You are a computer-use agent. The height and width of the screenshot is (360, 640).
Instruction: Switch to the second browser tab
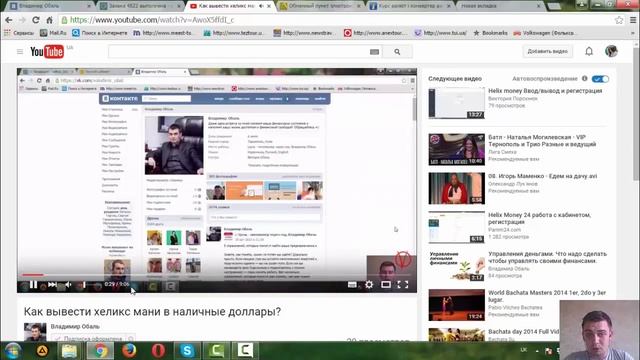(x=139, y=6)
